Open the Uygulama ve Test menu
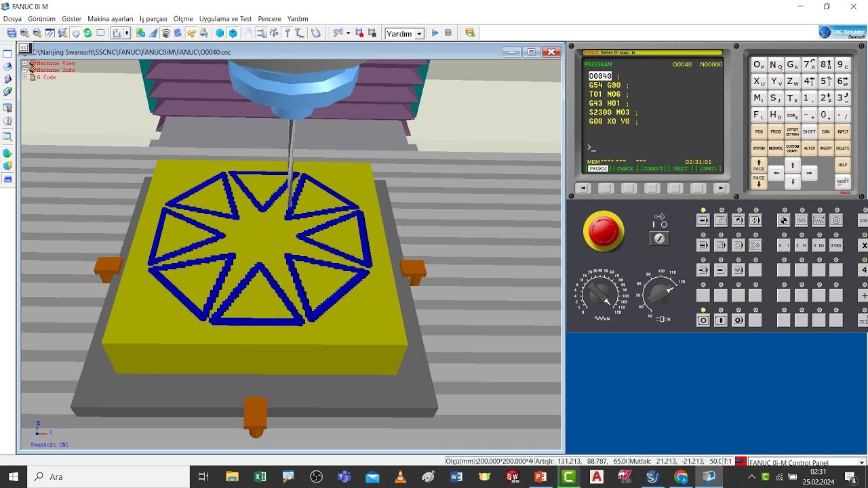Viewport: 868px width, 488px height. (225, 19)
